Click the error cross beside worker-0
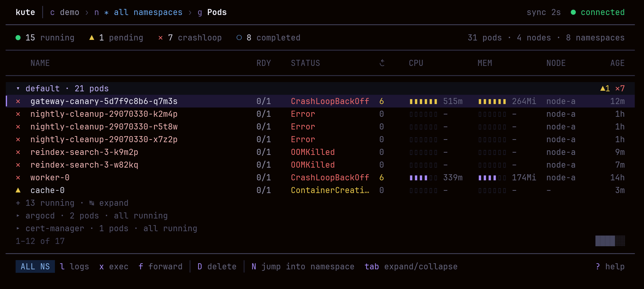The height and width of the screenshot is (289, 644). (x=18, y=178)
